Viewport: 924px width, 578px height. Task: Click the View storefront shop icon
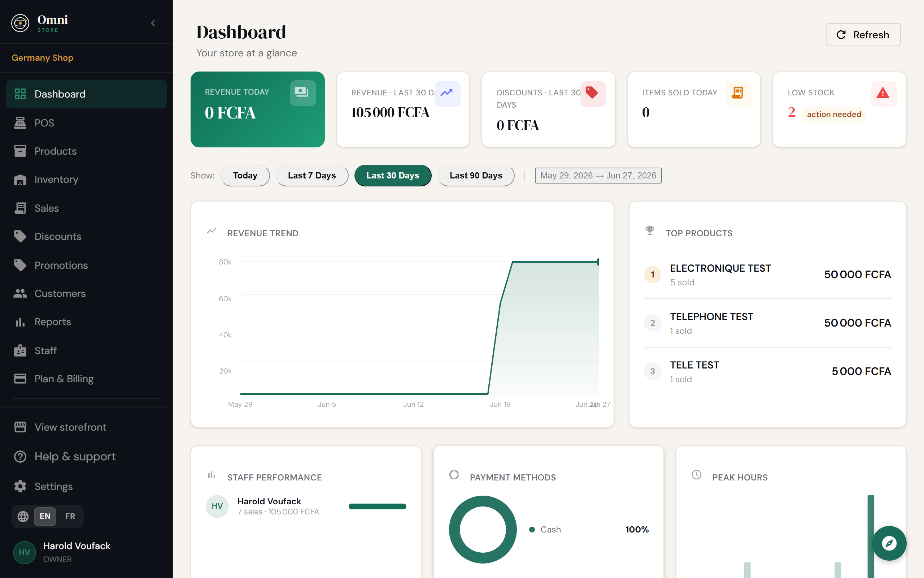pos(20,427)
